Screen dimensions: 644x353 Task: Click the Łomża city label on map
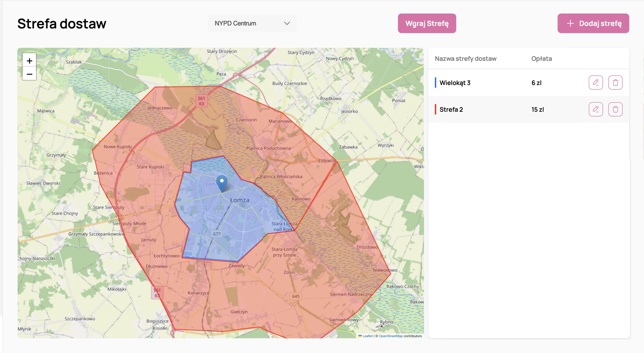[240, 200]
